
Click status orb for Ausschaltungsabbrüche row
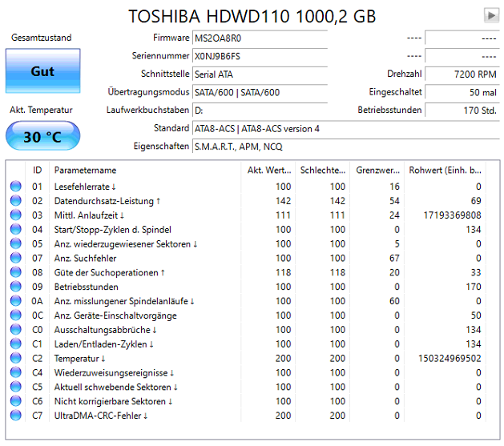coord(15,329)
